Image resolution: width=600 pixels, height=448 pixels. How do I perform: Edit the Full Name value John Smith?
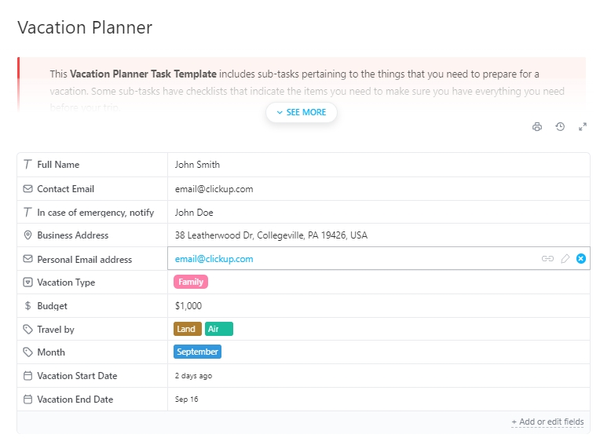197,164
